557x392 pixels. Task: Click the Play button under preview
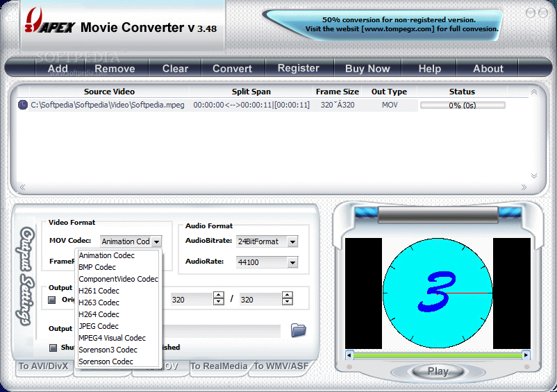click(438, 371)
